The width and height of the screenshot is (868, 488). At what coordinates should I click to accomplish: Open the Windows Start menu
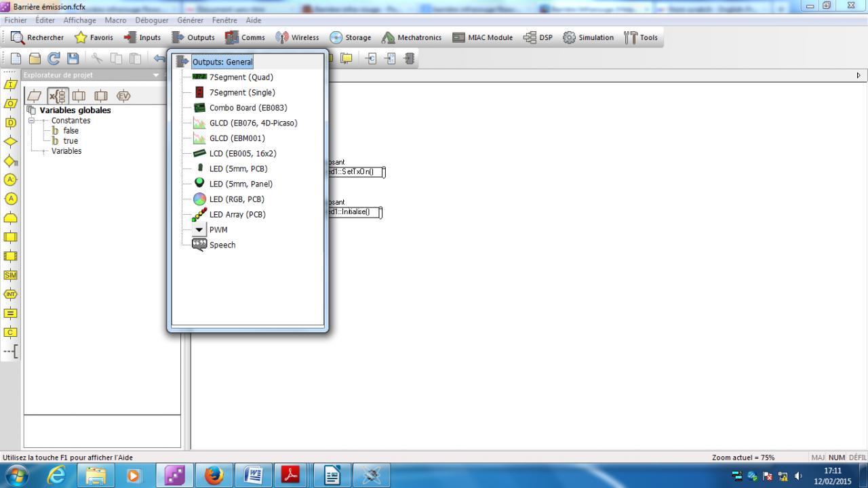[16, 476]
